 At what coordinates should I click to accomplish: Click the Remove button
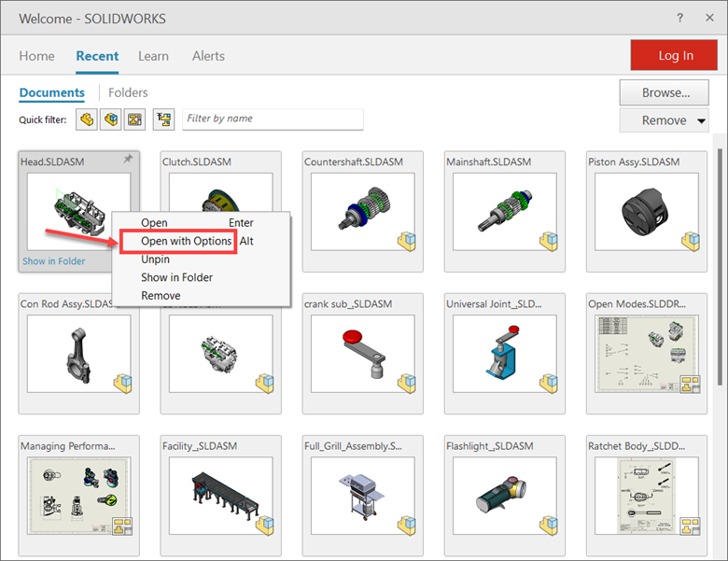tap(664, 120)
